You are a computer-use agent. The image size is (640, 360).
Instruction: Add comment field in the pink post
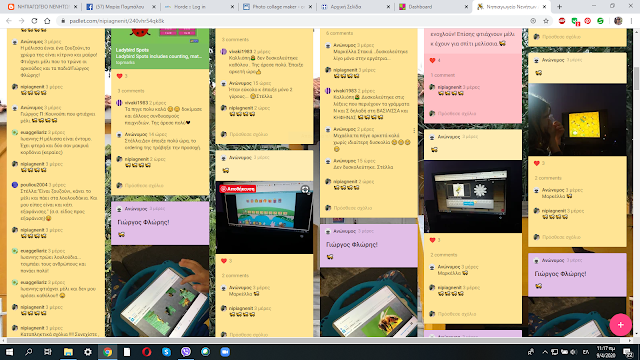456,113
